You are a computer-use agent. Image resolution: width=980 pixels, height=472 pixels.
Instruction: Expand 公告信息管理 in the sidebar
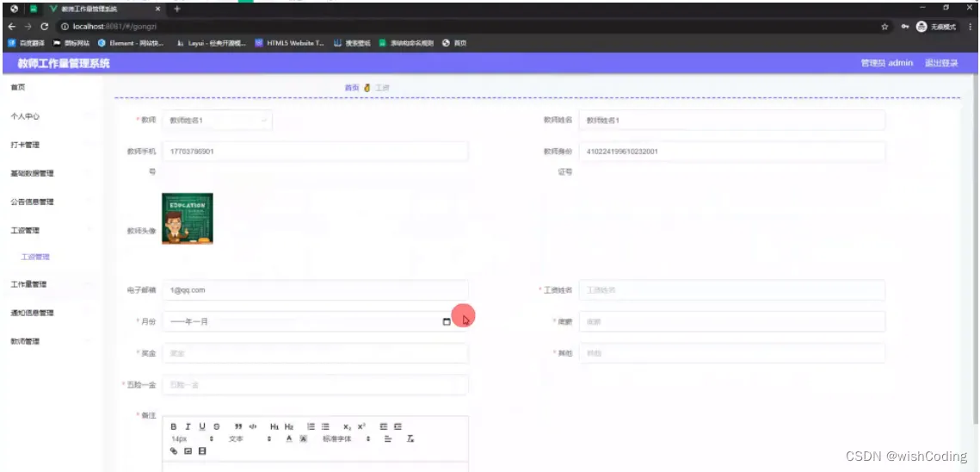click(52, 202)
